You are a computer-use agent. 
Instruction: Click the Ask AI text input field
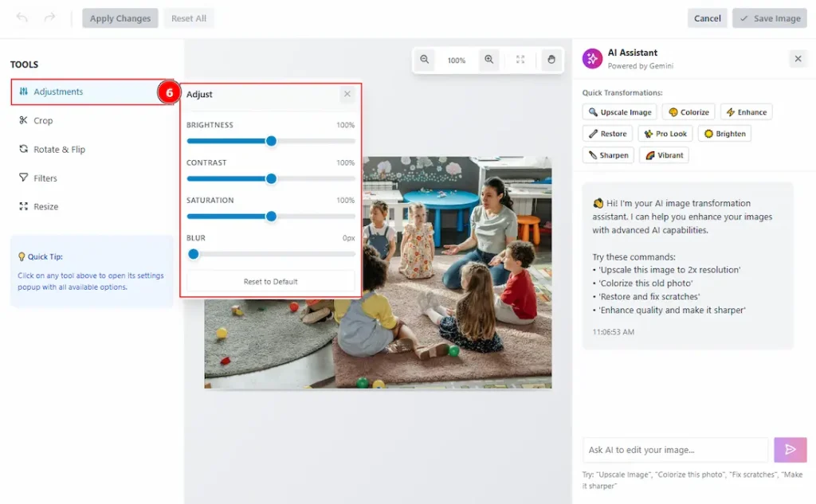675,450
